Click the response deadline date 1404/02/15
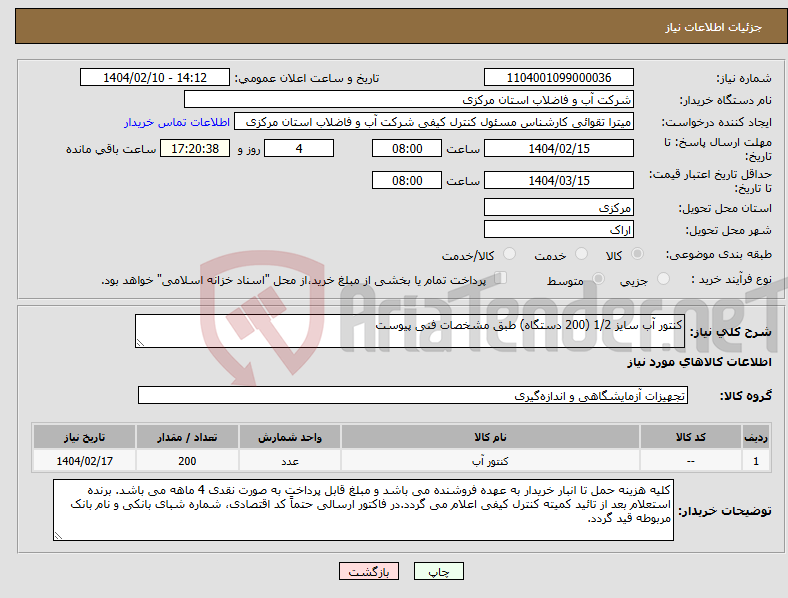 point(559,149)
